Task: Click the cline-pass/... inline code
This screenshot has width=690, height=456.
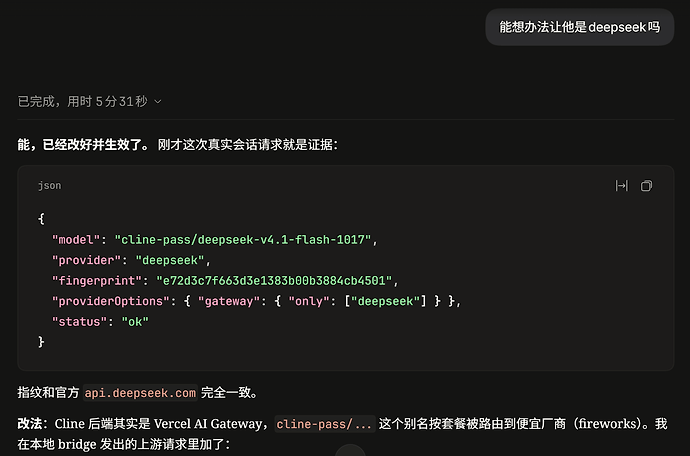Action: click(x=325, y=424)
